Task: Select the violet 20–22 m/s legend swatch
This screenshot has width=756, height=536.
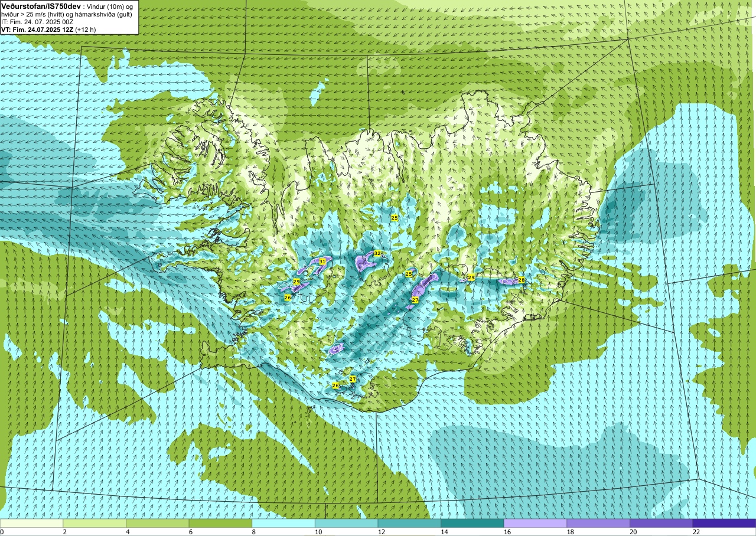Action: click(661, 523)
